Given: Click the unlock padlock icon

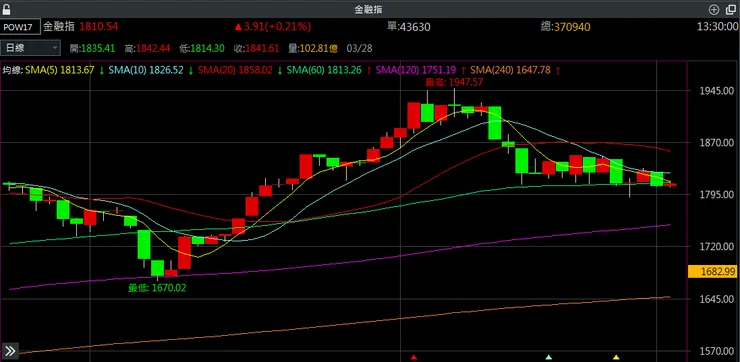Looking at the screenshot, I should [x=7, y=8].
